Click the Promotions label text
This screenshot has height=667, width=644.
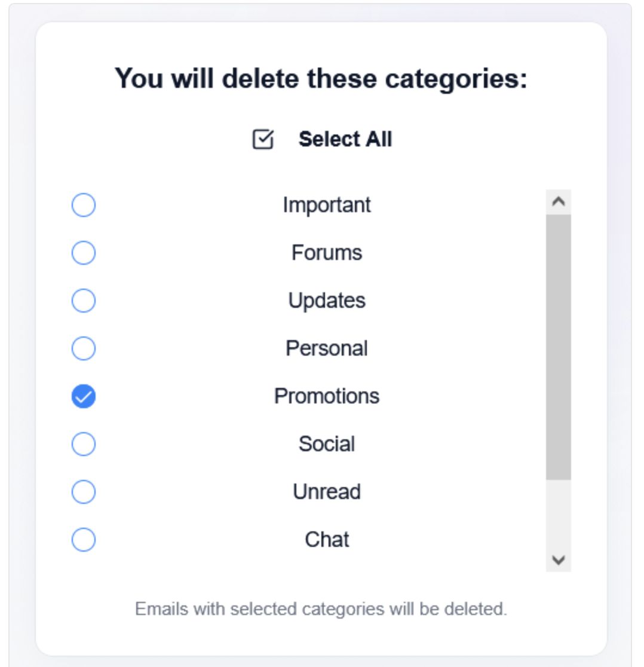pos(327,396)
